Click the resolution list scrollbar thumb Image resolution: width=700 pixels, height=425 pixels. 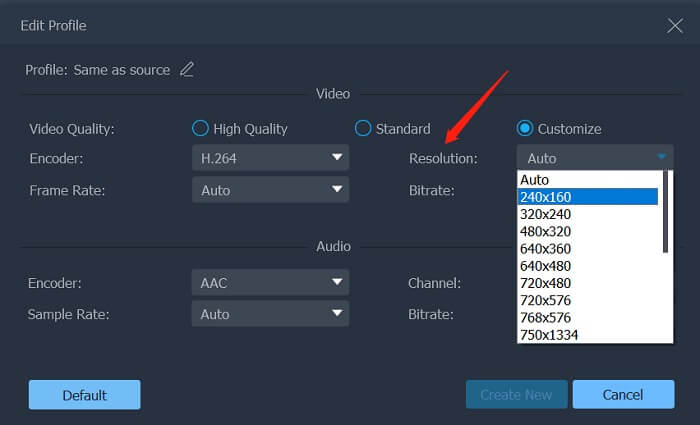[x=666, y=212]
